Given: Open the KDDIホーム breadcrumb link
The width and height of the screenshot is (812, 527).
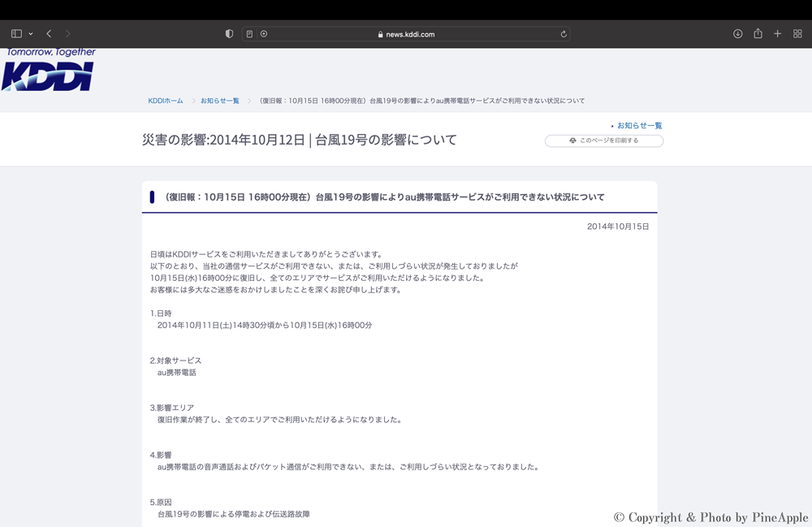Looking at the screenshot, I should 166,101.
